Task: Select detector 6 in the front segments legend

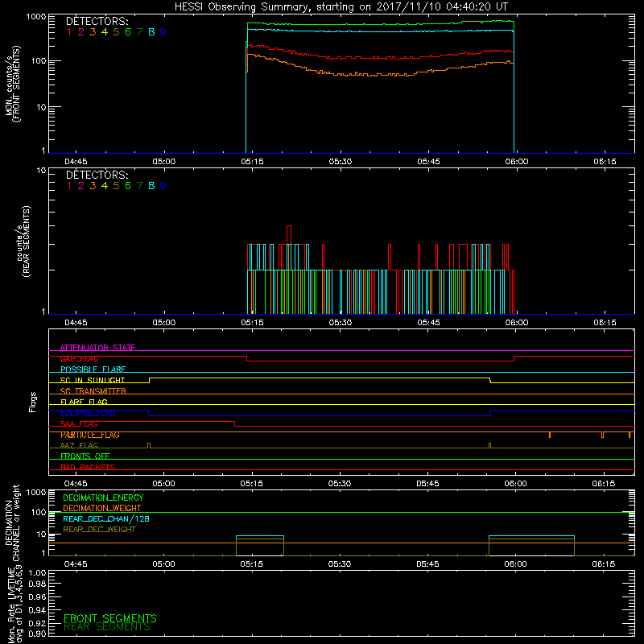Action: 128,32
